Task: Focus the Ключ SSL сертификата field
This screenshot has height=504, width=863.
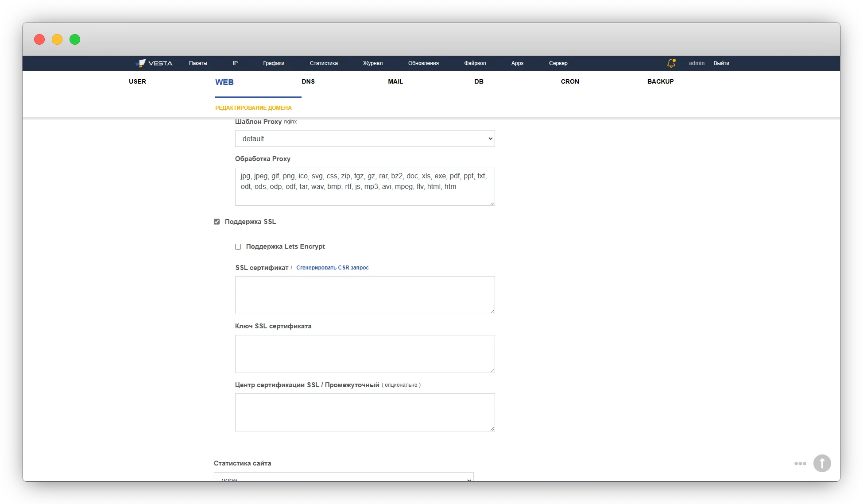Action: 364,354
